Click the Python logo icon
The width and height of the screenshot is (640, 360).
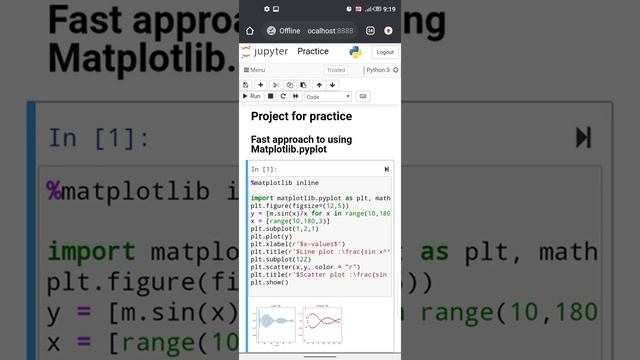(355, 52)
